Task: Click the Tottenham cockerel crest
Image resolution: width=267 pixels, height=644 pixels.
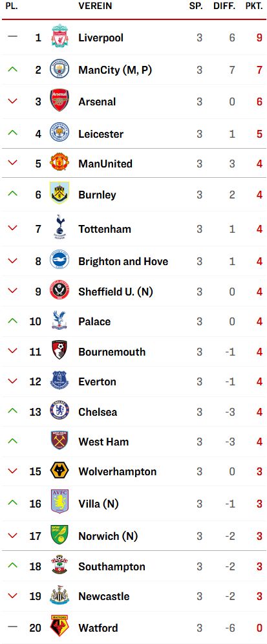Action: [59, 227]
